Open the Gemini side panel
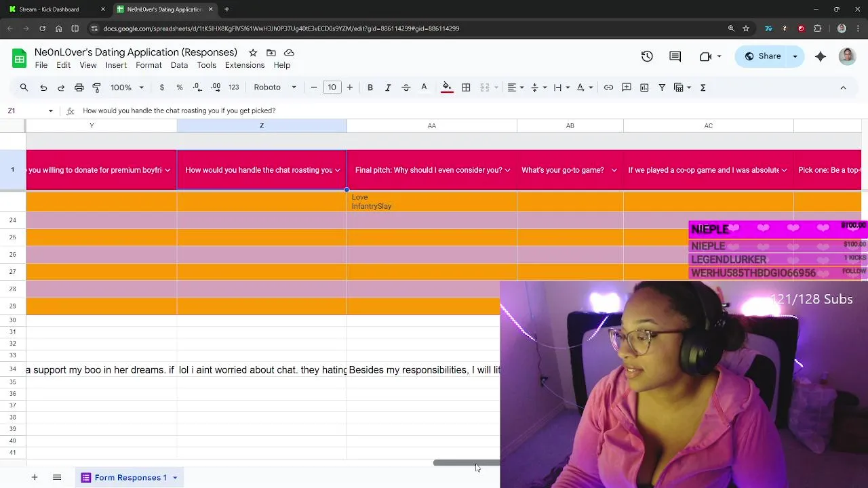868x488 pixels. (821, 56)
